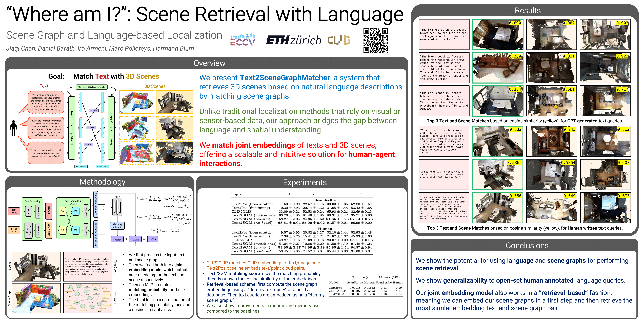Select the living room scene scored 0.632

tap(497, 141)
